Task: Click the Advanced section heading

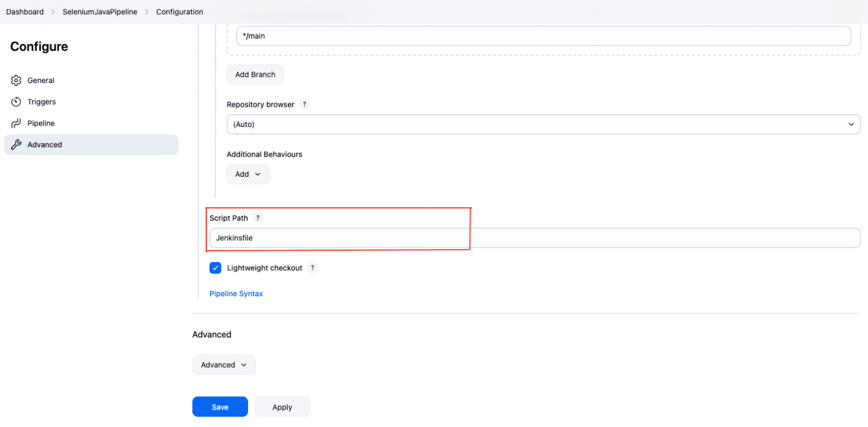Action: pos(211,335)
